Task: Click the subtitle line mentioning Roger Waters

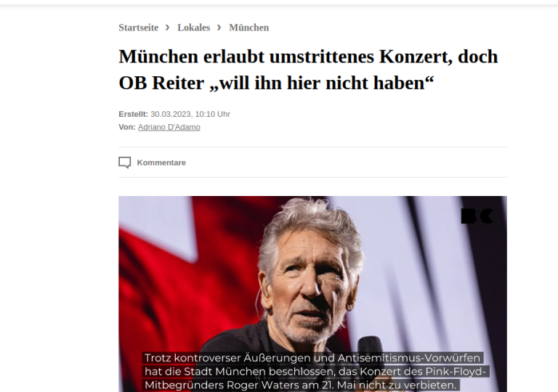Action: [301, 385]
